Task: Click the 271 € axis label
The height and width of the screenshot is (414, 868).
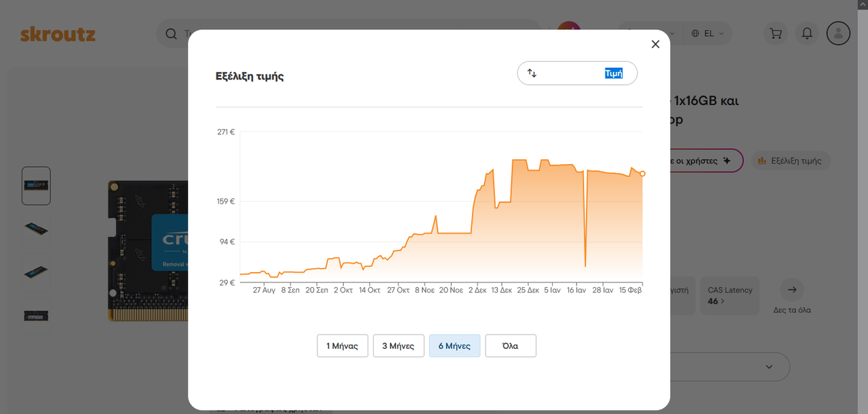Action: [x=226, y=132]
